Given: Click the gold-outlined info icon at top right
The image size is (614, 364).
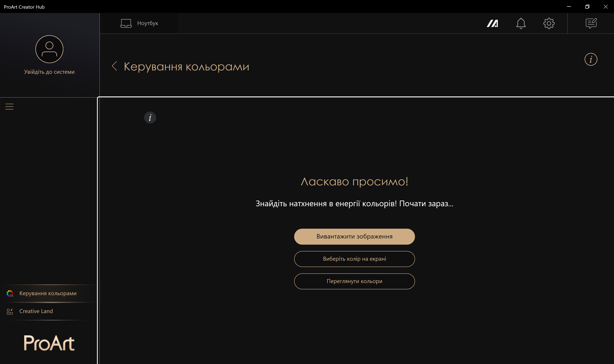Looking at the screenshot, I should tap(591, 59).
